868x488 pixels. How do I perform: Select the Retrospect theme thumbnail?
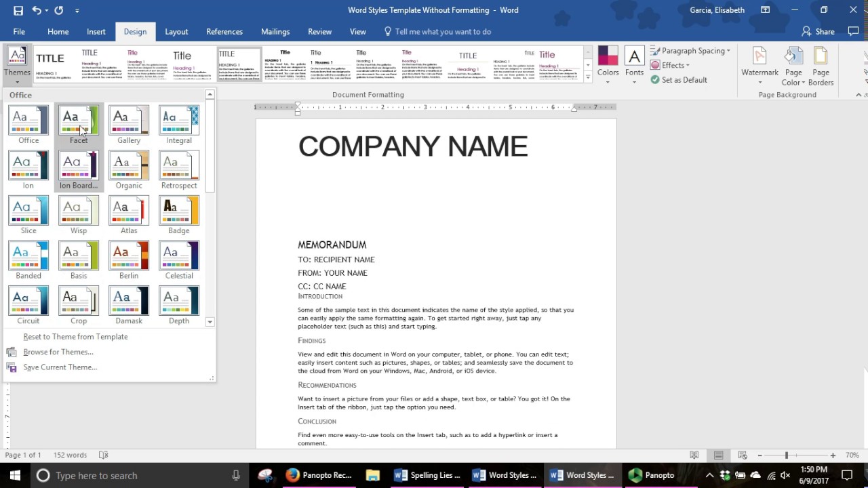point(179,170)
